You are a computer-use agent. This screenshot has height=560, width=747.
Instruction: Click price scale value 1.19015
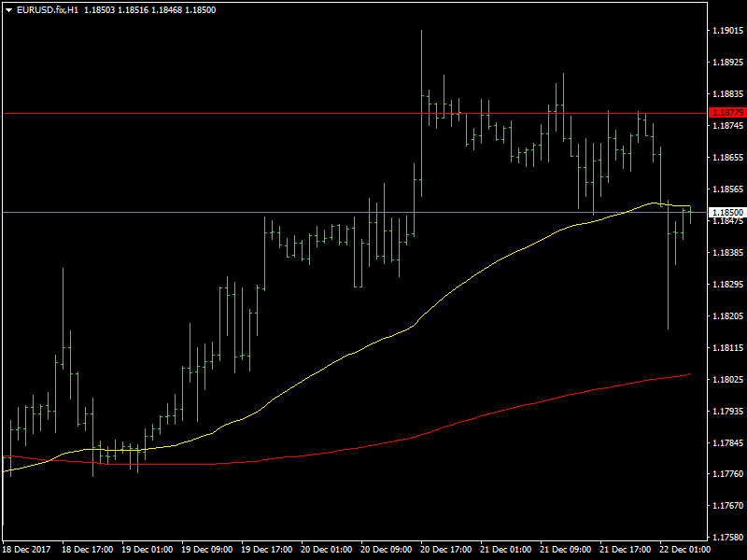point(727,31)
